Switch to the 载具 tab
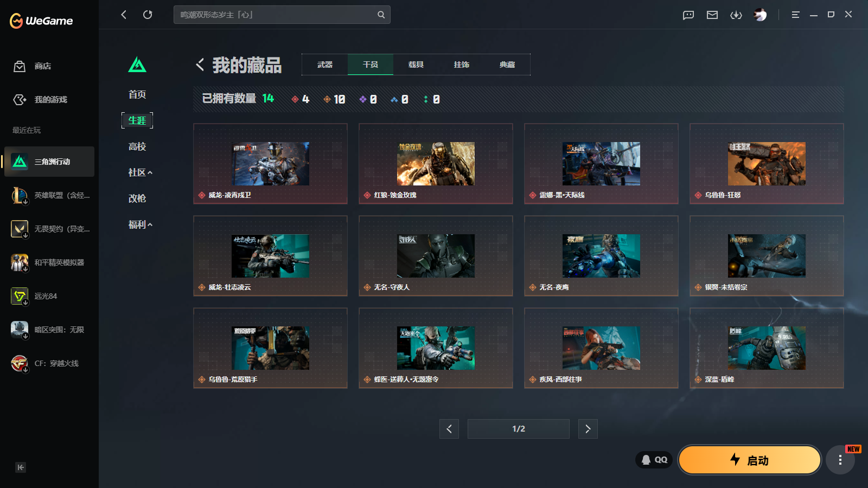This screenshot has width=868, height=488. [x=416, y=65]
